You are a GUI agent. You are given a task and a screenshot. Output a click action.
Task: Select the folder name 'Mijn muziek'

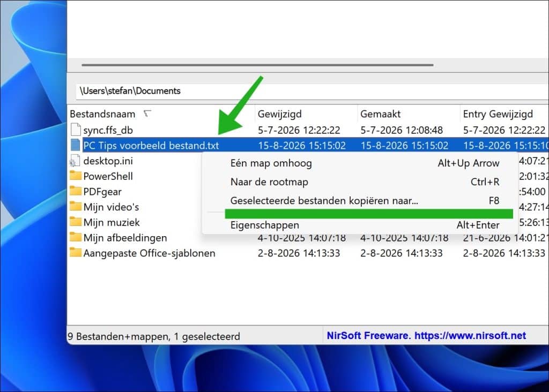(112, 222)
